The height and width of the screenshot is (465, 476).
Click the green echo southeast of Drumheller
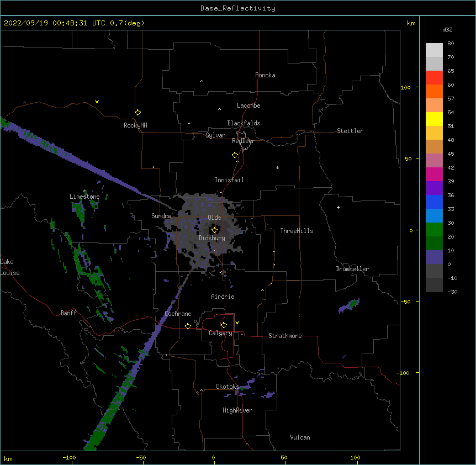353,303
